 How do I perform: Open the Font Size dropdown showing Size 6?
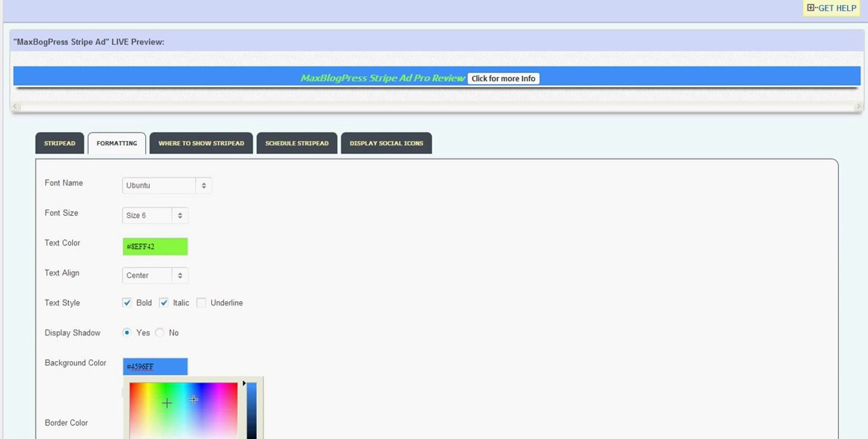tap(155, 215)
